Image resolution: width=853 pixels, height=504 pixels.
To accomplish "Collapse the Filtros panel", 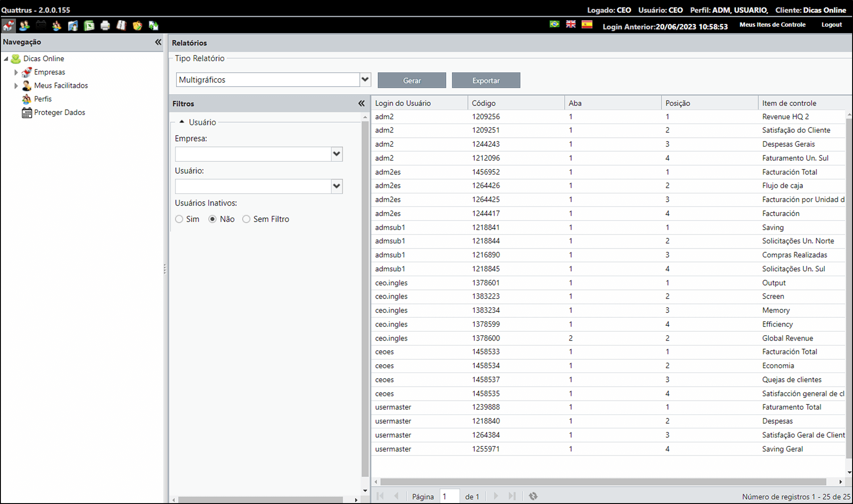I will [x=361, y=103].
